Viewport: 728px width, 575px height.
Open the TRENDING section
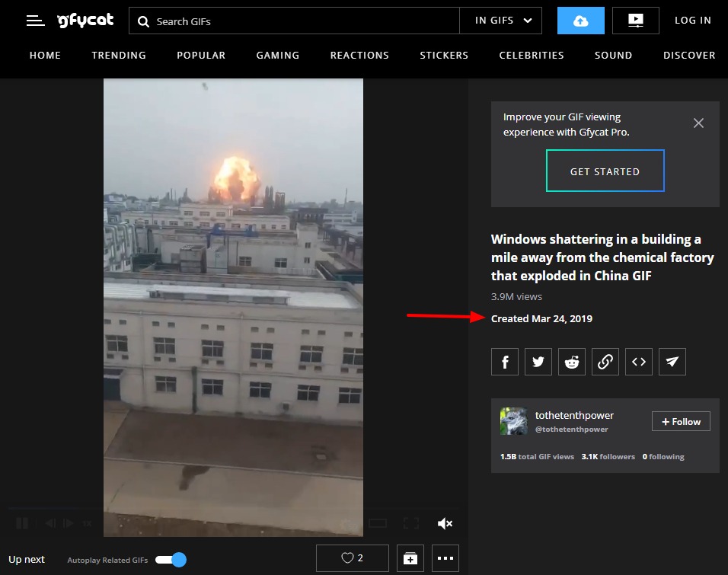[x=119, y=56]
